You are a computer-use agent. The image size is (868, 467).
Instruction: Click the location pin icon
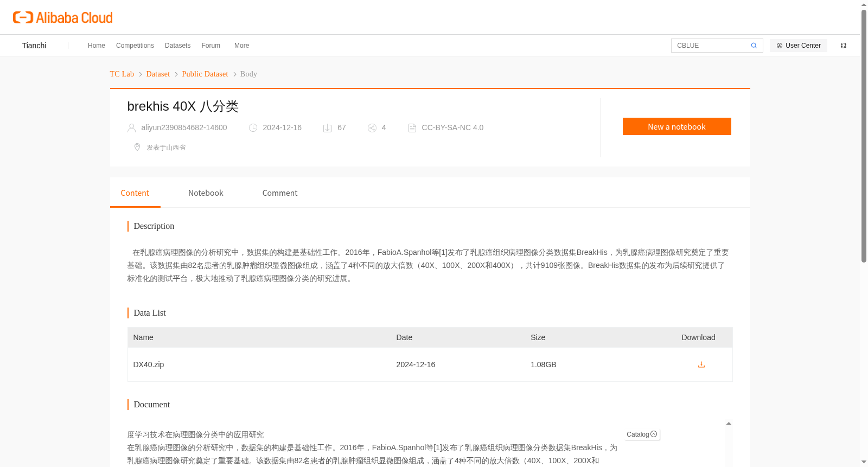(x=137, y=147)
